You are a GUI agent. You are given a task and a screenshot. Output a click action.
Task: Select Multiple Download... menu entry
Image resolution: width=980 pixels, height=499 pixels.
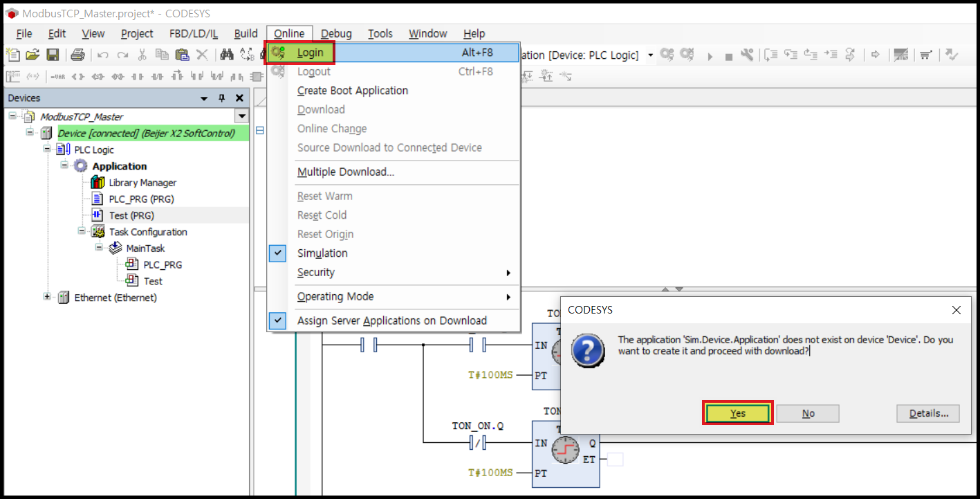tap(346, 172)
